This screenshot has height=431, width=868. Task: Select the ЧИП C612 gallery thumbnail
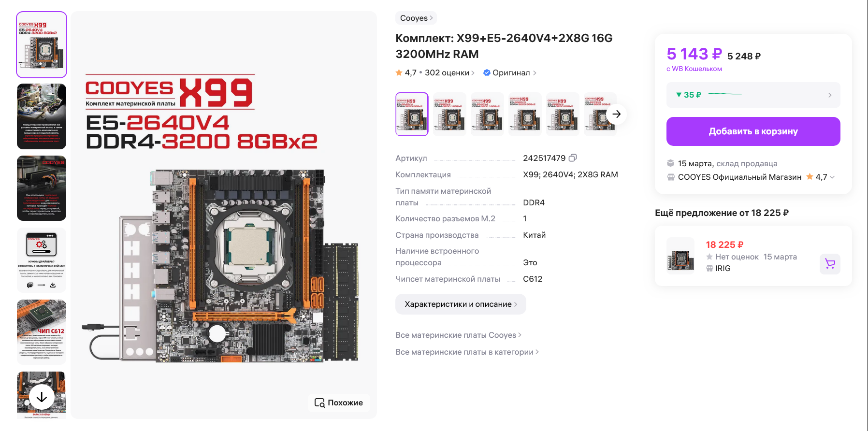[x=42, y=332]
